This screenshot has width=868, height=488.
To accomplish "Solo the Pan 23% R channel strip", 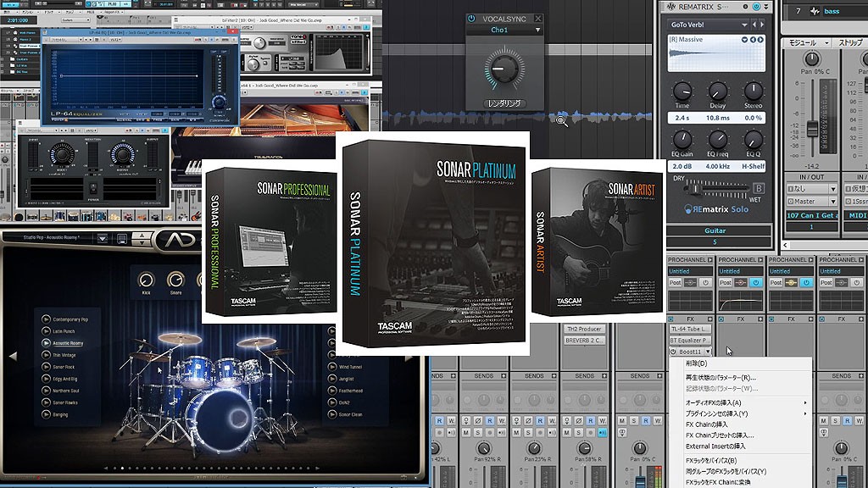I will point(528,432).
